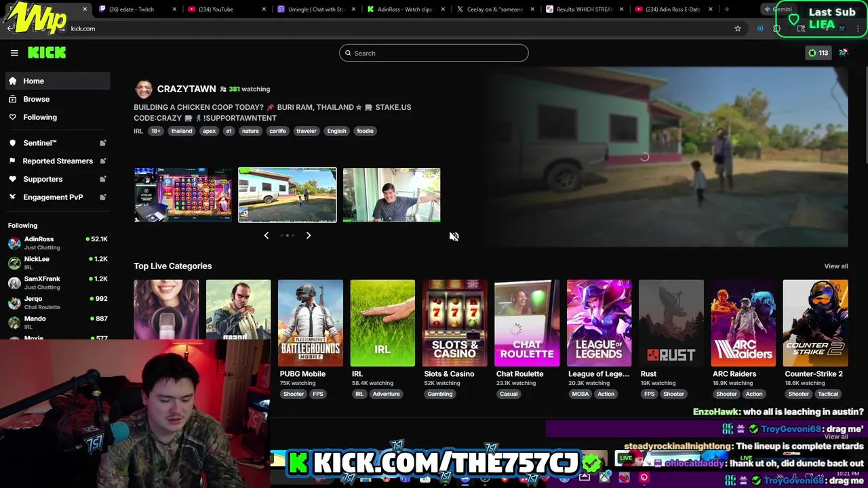This screenshot has height=488, width=868.
Task: Select the slots game stream thumbnail
Action: [183, 195]
